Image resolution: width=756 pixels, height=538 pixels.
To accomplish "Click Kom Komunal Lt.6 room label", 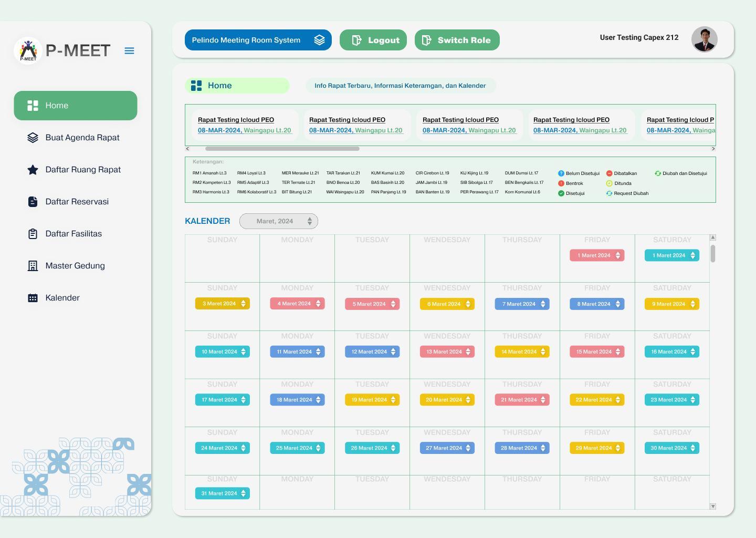I will tap(522, 192).
